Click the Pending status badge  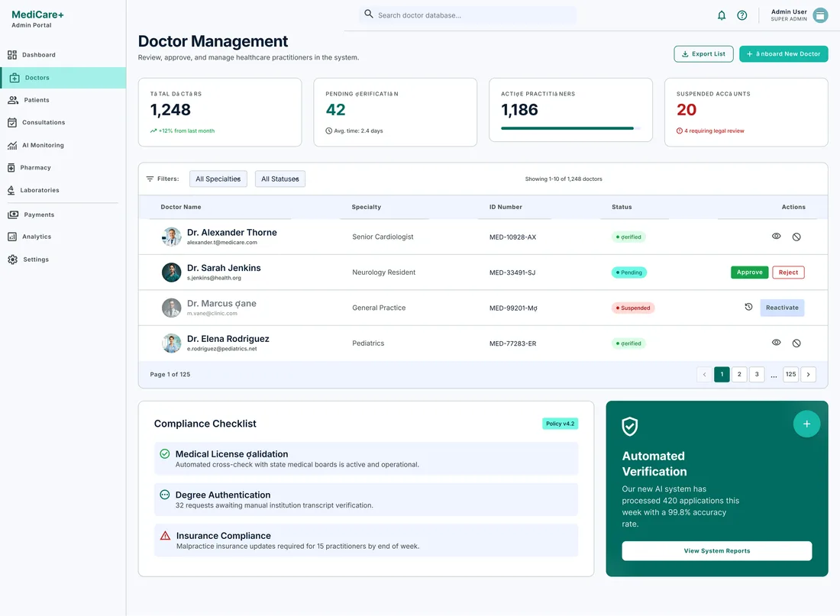tap(629, 273)
